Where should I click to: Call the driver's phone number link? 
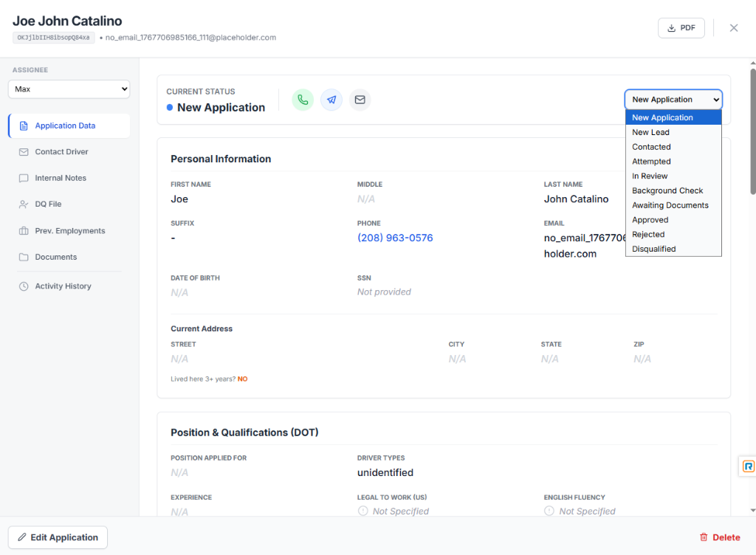tap(395, 238)
